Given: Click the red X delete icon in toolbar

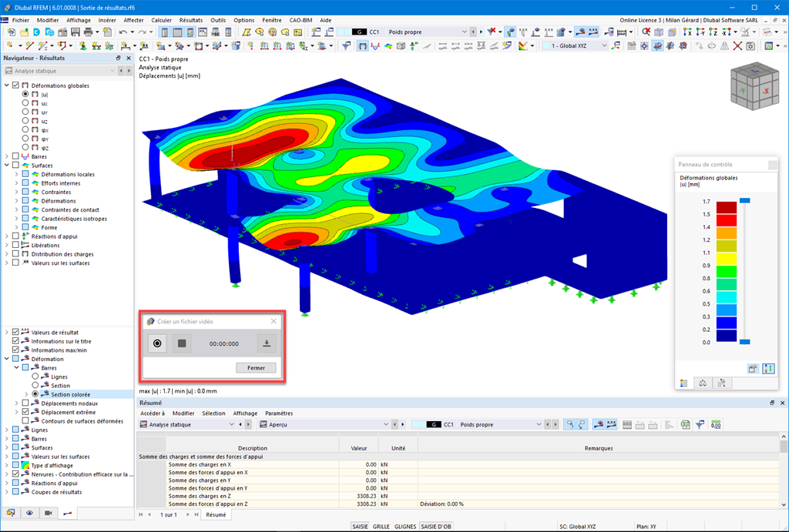Looking at the screenshot, I should (x=737, y=45).
